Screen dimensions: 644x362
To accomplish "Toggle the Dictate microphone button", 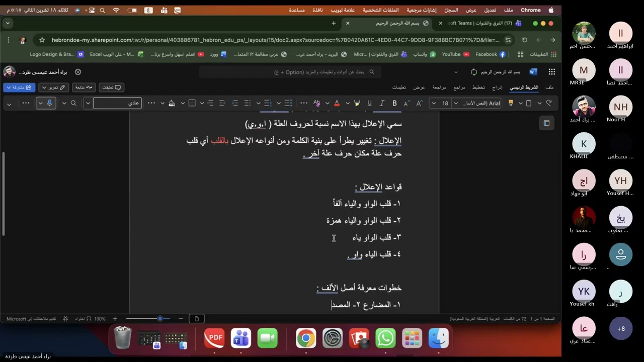I will click(49, 103).
